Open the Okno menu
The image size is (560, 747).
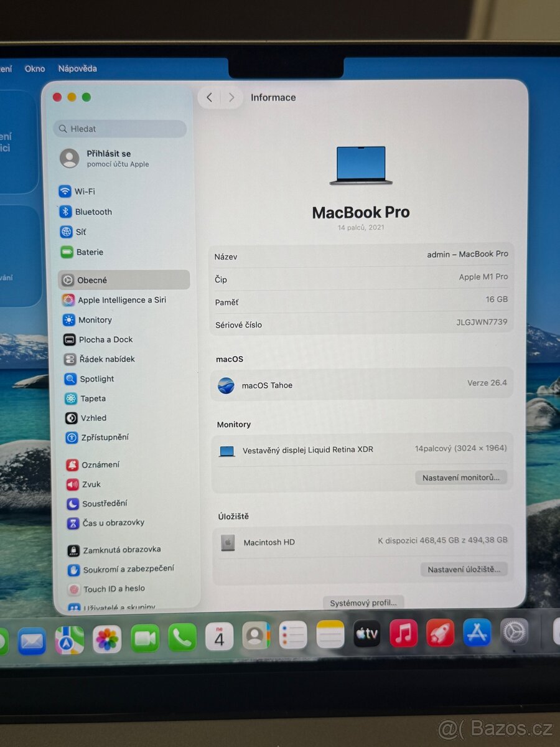point(35,68)
